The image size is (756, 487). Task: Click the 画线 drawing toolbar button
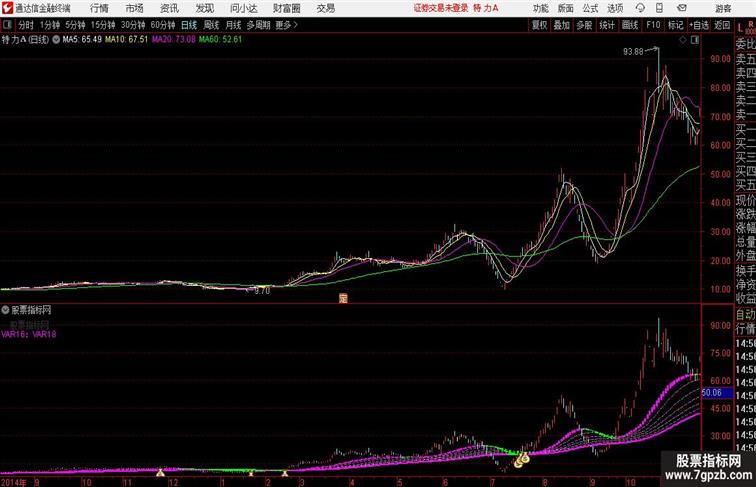point(630,25)
